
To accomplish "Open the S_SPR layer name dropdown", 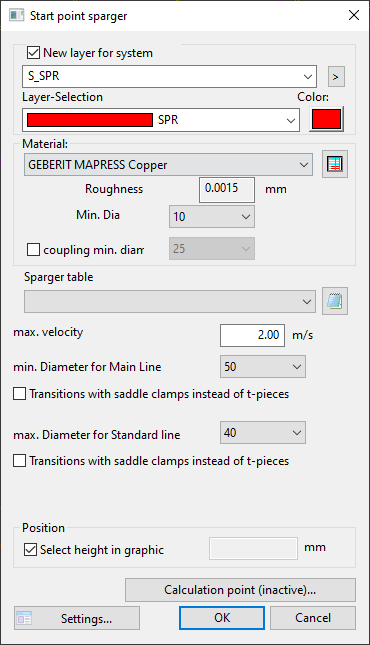I will [x=170, y=77].
